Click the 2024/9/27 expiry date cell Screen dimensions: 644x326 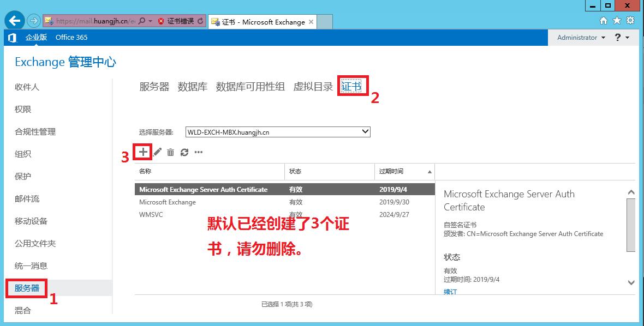click(394, 214)
